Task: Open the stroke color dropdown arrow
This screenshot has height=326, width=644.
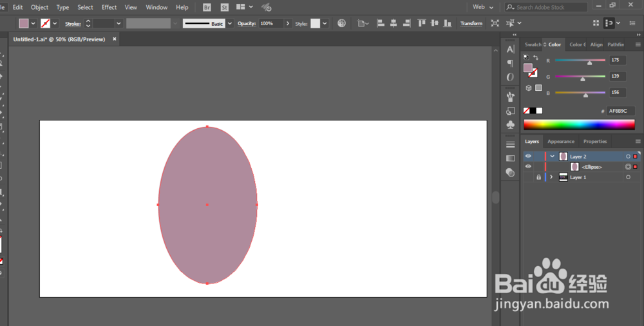Action: pyautogui.click(x=55, y=23)
